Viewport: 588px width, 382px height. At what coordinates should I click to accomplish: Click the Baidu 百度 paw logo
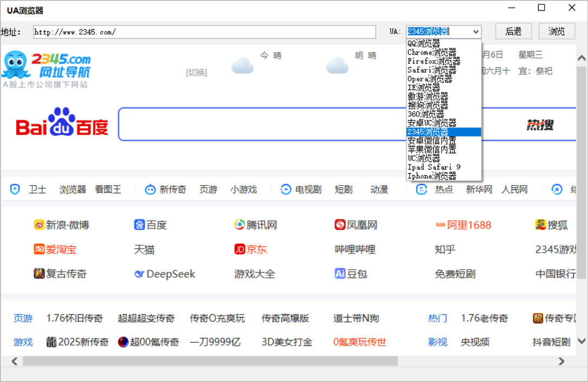[61, 124]
